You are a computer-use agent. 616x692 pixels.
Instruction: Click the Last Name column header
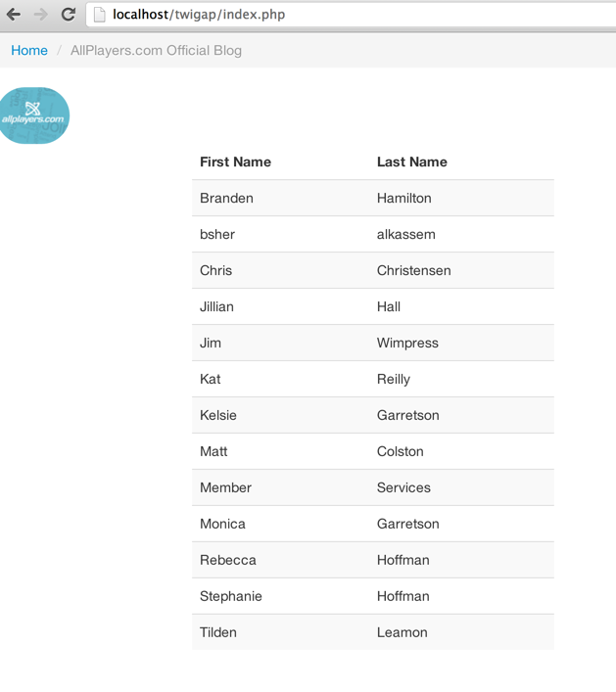click(x=411, y=161)
